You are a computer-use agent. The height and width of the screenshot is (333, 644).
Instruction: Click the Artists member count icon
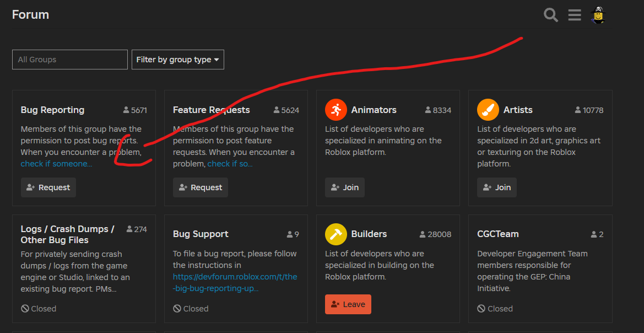tap(578, 110)
